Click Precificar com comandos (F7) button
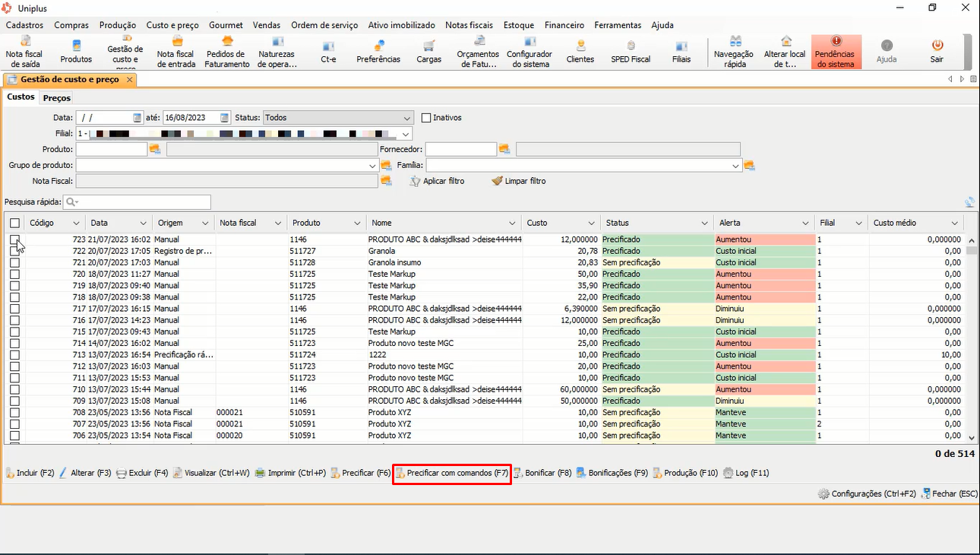The image size is (980, 555). pyautogui.click(x=451, y=473)
